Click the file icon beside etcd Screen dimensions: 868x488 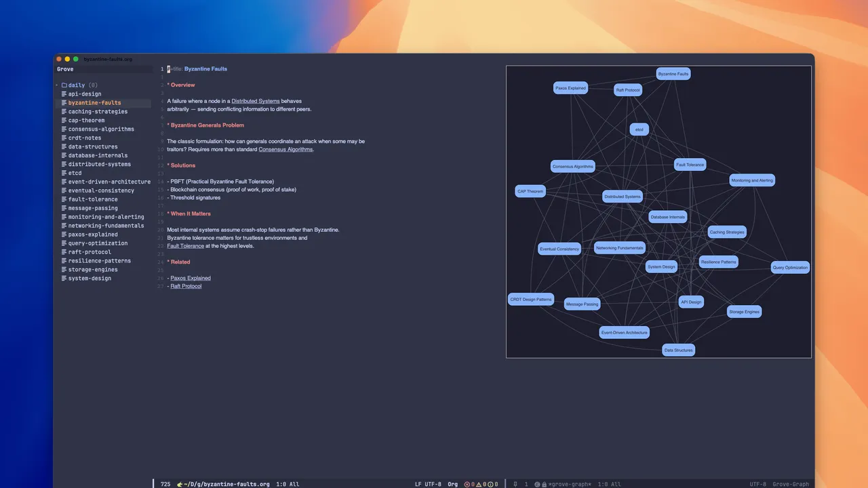pos(64,174)
